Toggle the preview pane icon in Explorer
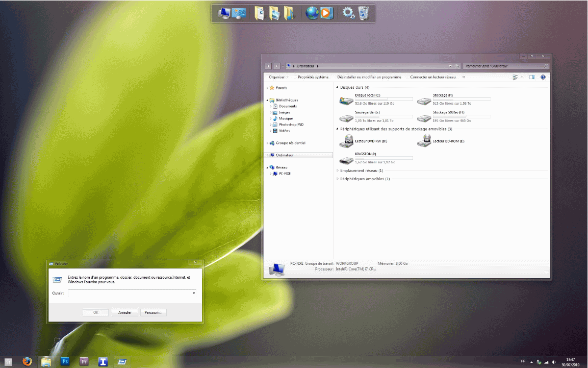Image resolution: width=588 pixels, height=368 pixels. pyautogui.click(x=532, y=77)
